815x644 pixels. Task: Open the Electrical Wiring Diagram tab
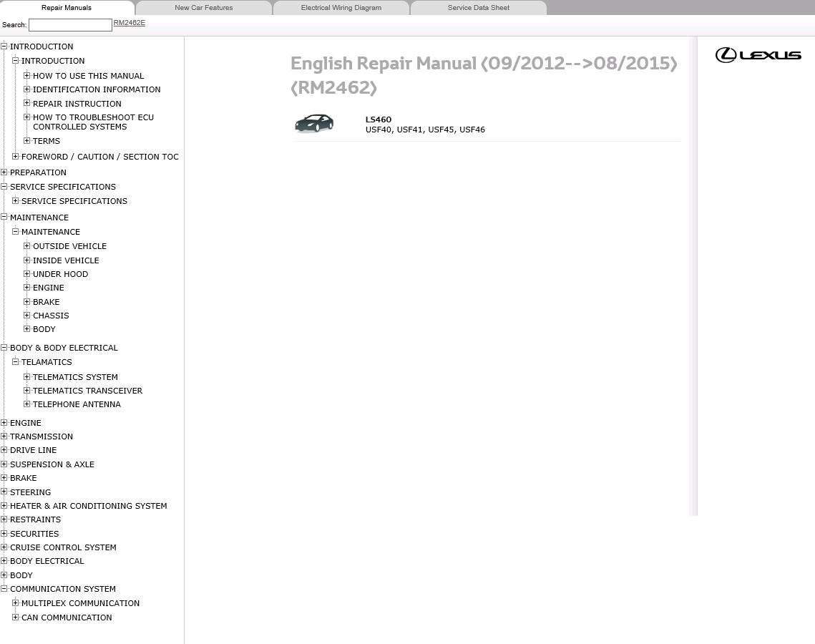[x=341, y=8]
